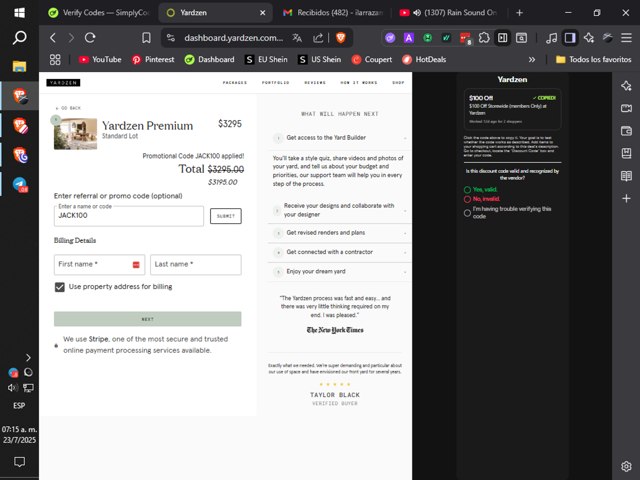Open a new browser tab

[519, 13]
